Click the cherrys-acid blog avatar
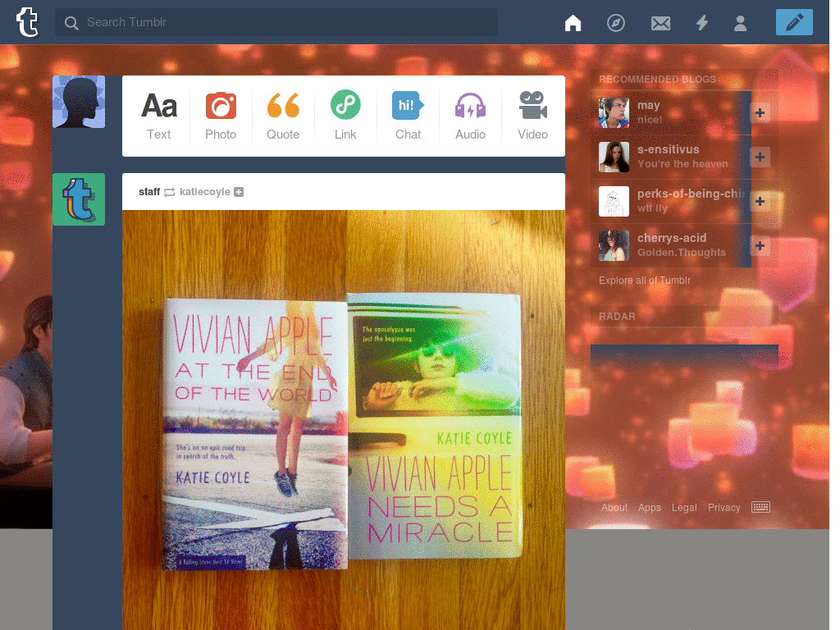The image size is (840, 630). pyautogui.click(x=614, y=246)
